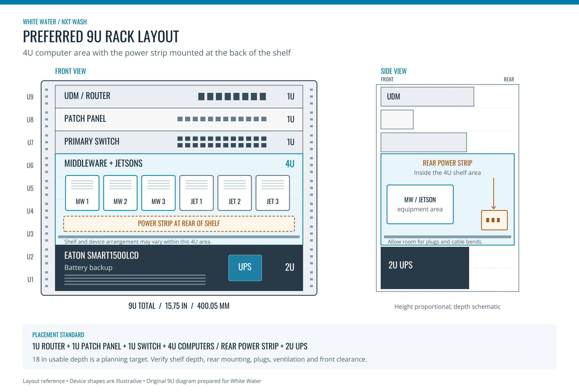Screen dimensions: 579x392
Task: Click 'Height proportional; depth schematic' caption
Action: click(447, 307)
